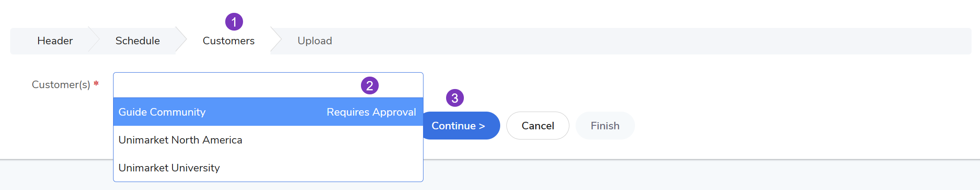Switch to the Schedule step
Image resolution: width=980 pixels, height=190 pixels.
(x=137, y=41)
